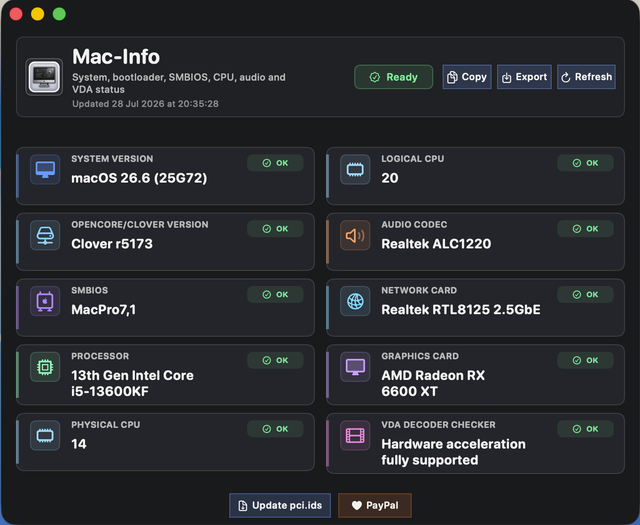Click the VDA Decoder film strip icon
The image size is (640, 525).
pos(355,436)
